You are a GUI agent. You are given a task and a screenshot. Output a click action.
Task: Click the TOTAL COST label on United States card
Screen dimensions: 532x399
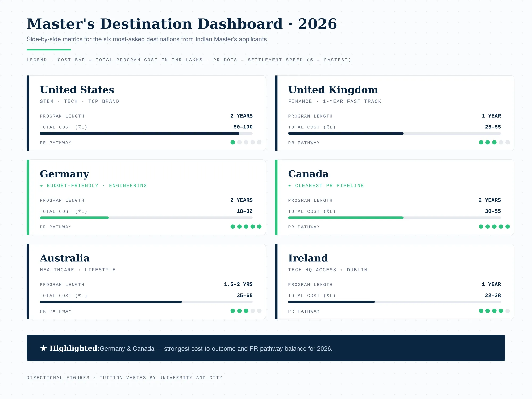(64, 127)
